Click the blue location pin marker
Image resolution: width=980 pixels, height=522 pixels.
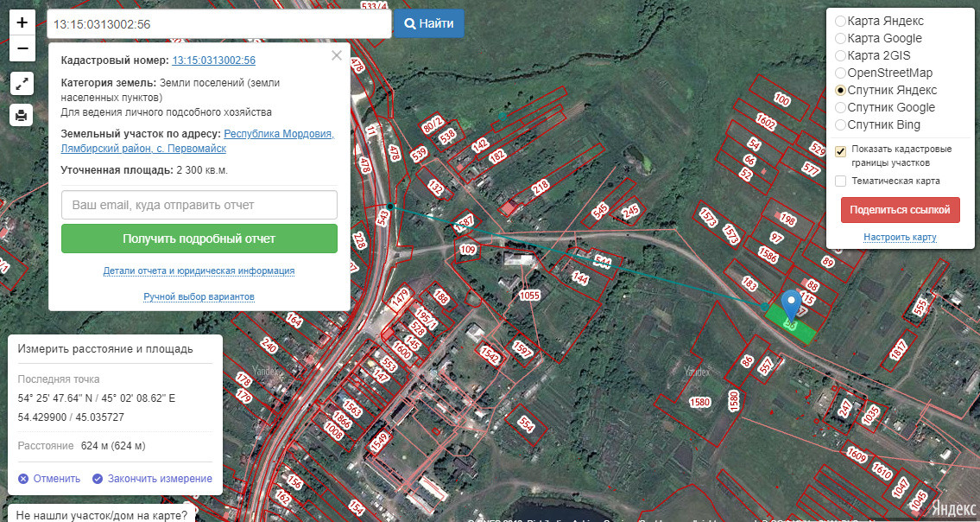791,305
